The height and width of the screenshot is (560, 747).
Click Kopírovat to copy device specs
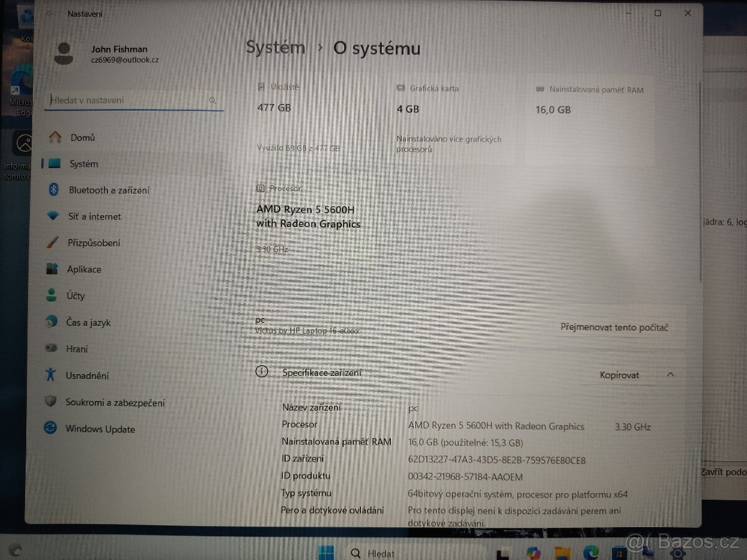click(x=619, y=375)
